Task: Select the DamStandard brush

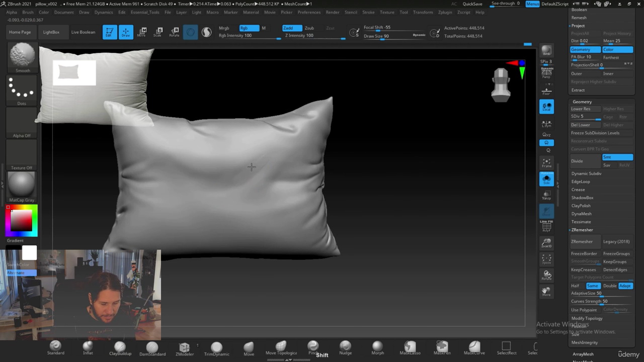Action: [x=152, y=347]
